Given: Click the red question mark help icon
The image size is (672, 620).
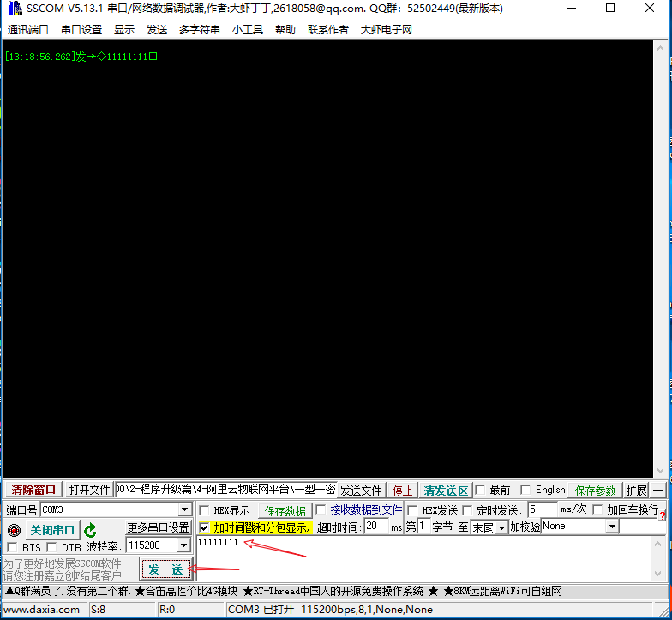Looking at the screenshot, I should click(663, 516).
